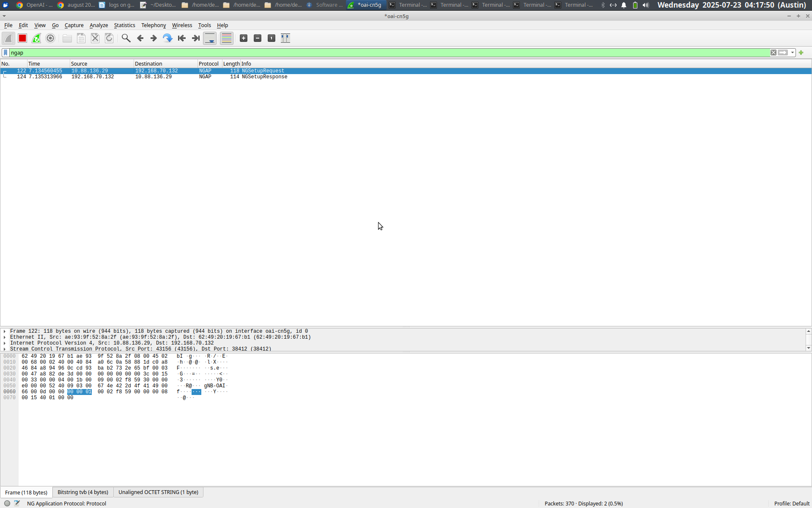The height and width of the screenshot is (508, 812).
Task: Expand the Frame 122 tree item
Action: tap(5, 331)
